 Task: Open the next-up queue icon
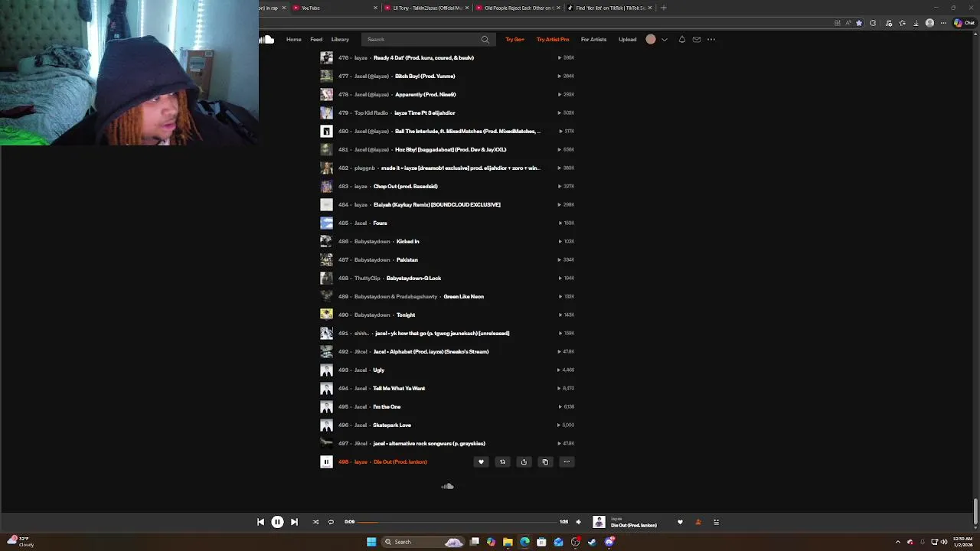[x=716, y=522]
